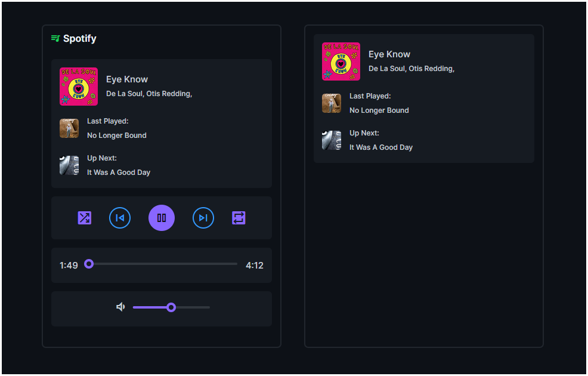This screenshot has width=588, height=376.
Task: Toggle the repeat button
Action: [239, 218]
